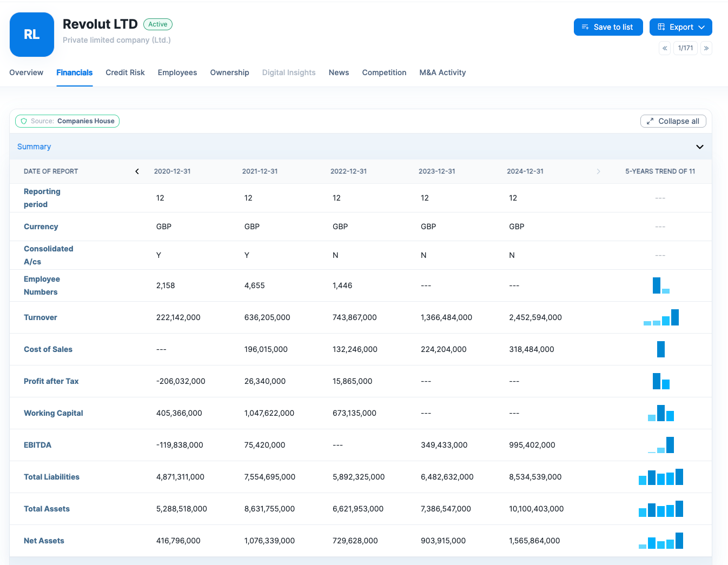Viewport: 728px width, 565px height.
Task: Click profit value -206,032,000
Action: (x=181, y=381)
